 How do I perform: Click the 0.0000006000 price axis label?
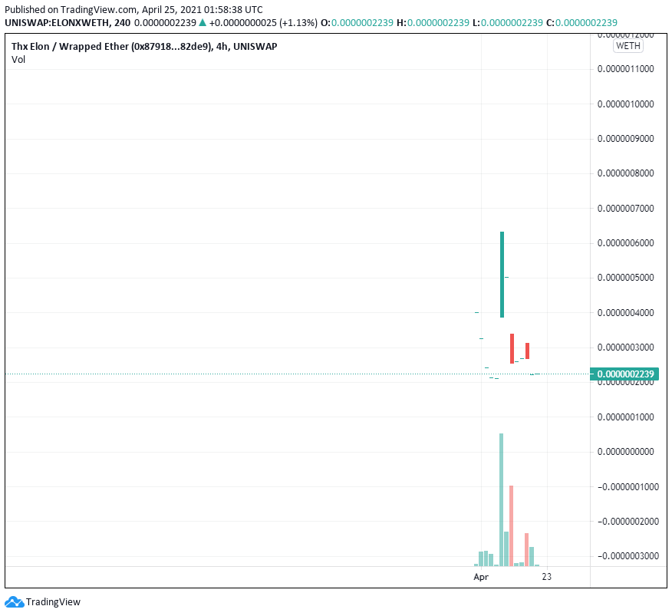coord(626,243)
